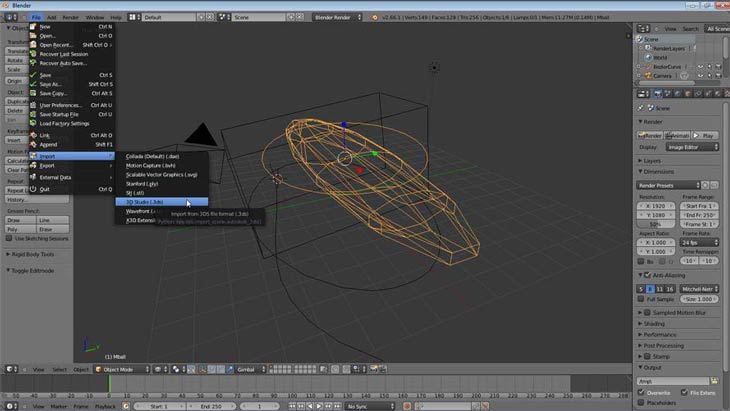Click the Play button in Render panel
The height and width of the screenshot is (411, 730).
point(704,135)
